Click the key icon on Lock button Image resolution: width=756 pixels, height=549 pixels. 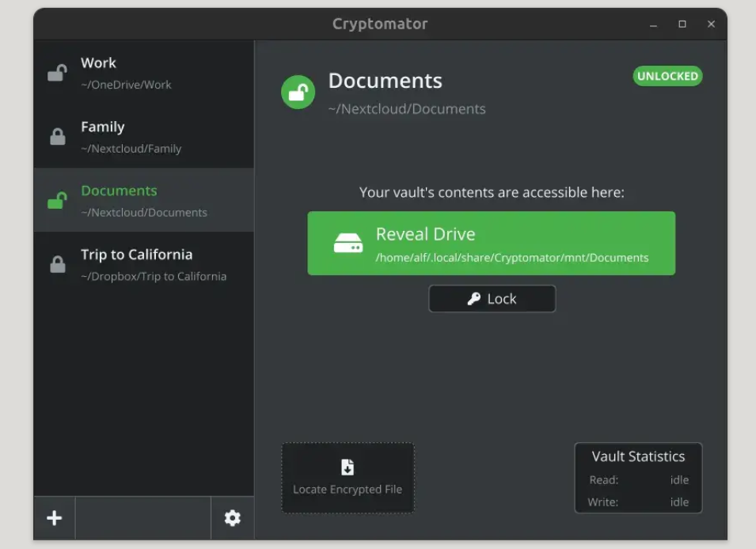coord(474,299)
